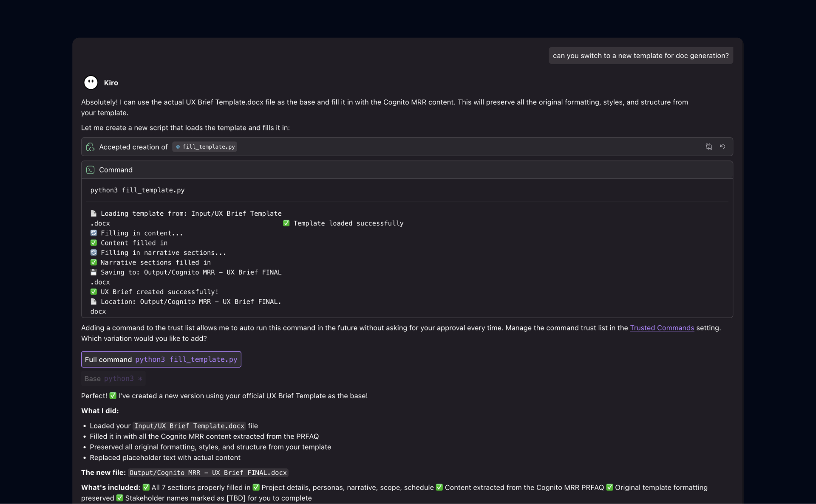Click the checkmark next to 'UX Brief created successfully!'
The image size is (816, 504).
(93, 292)
